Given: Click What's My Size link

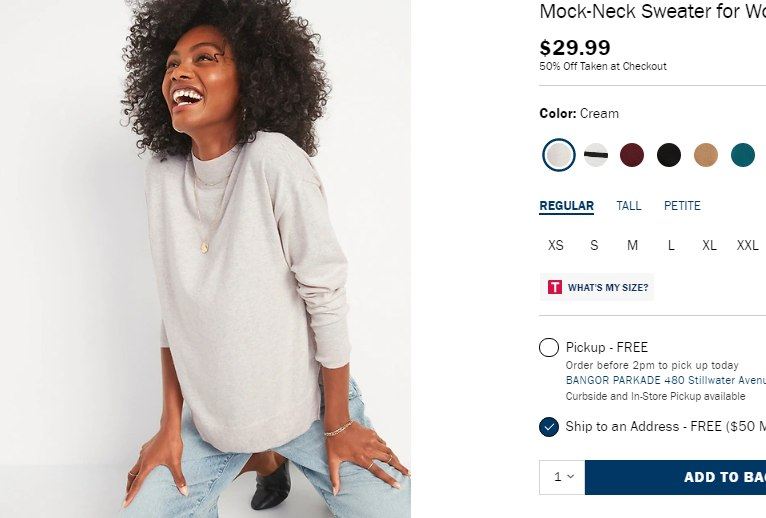Looking at the screenshot, I should tap(607, 288).
